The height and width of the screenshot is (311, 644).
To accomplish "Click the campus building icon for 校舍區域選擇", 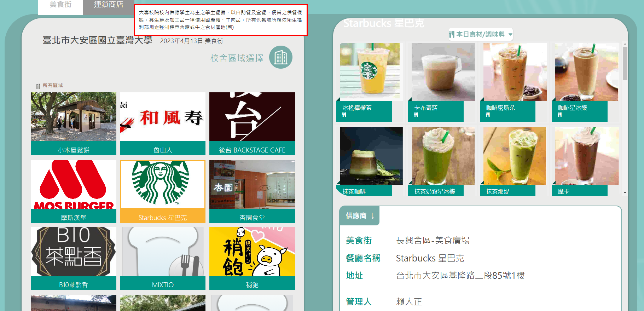I will (x=281, y=57).
